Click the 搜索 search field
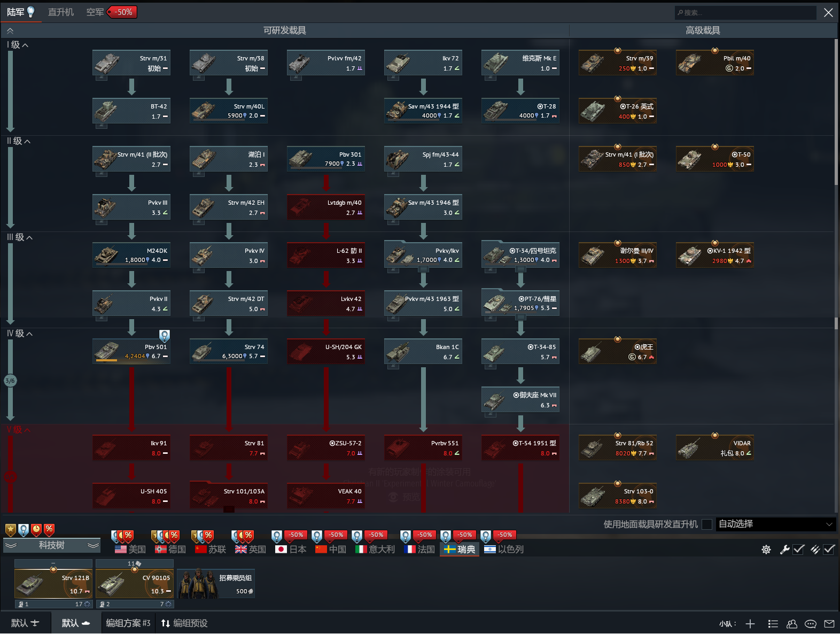The image size is (840, 634). tap(746, 12)
